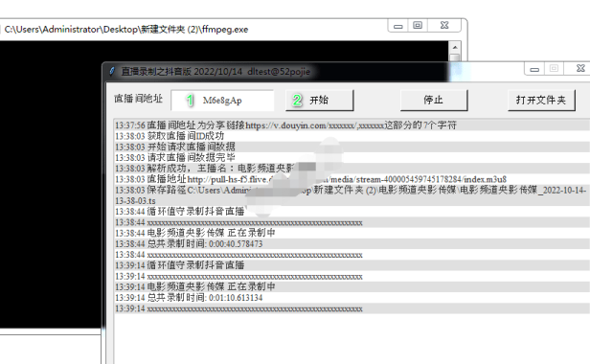Select log line 13:38:44 循环值守录制抖音直播
The image size is (590, 364).
point(352,212)
